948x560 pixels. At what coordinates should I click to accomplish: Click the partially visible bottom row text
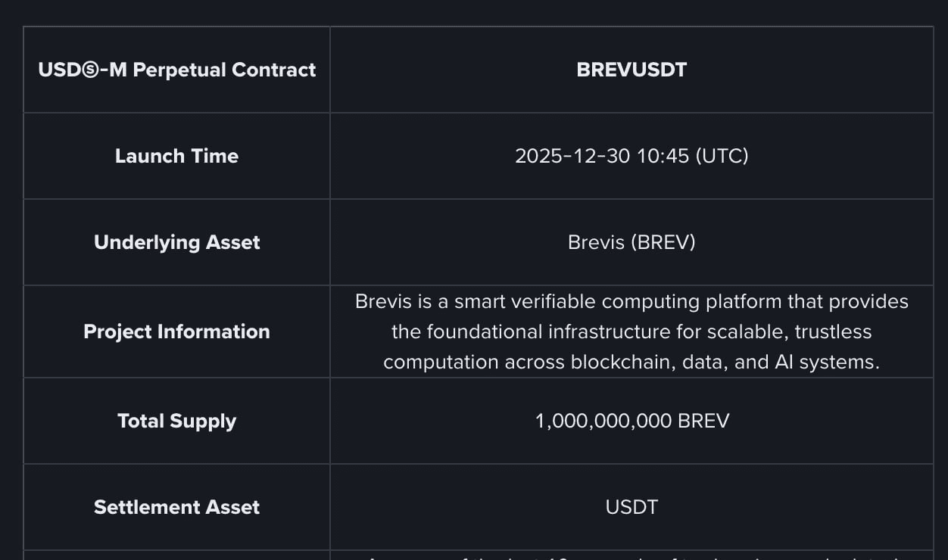click(631, 557)
